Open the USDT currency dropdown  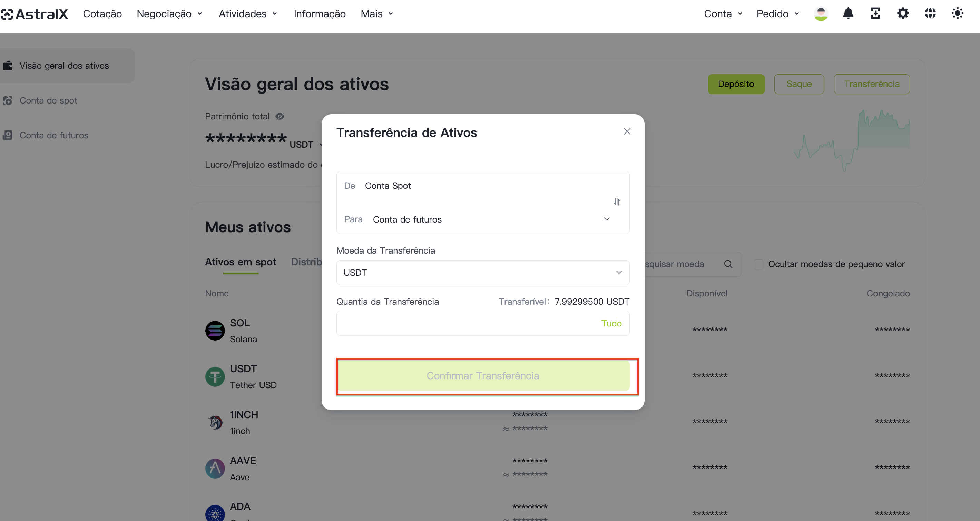483,273
